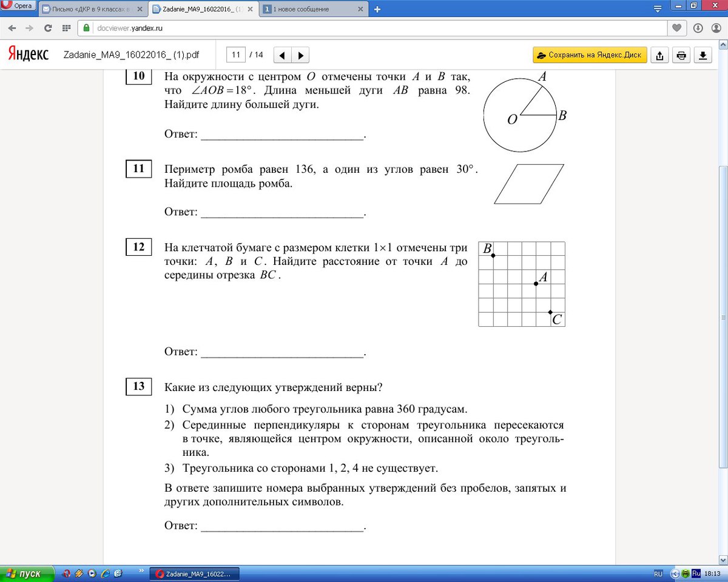Expand the hidden quick launch items
This screenshot has width=728, height=582.
[142, 570]
